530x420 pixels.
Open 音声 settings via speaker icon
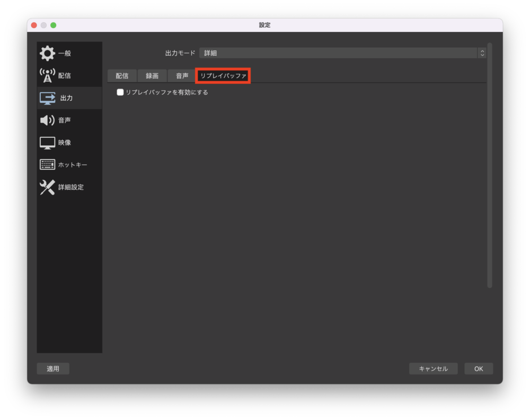coord(47,120)
